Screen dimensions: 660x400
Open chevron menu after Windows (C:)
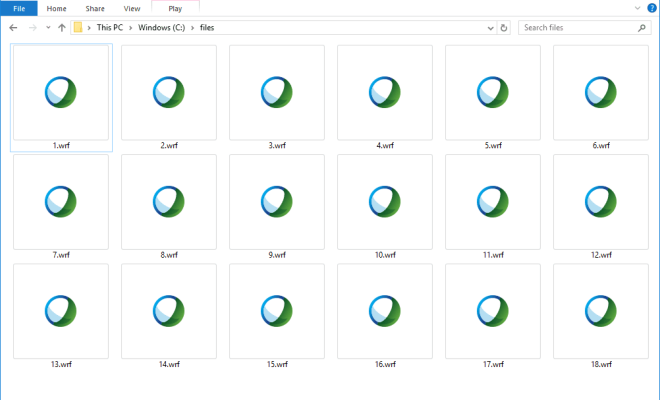point(193,28)
